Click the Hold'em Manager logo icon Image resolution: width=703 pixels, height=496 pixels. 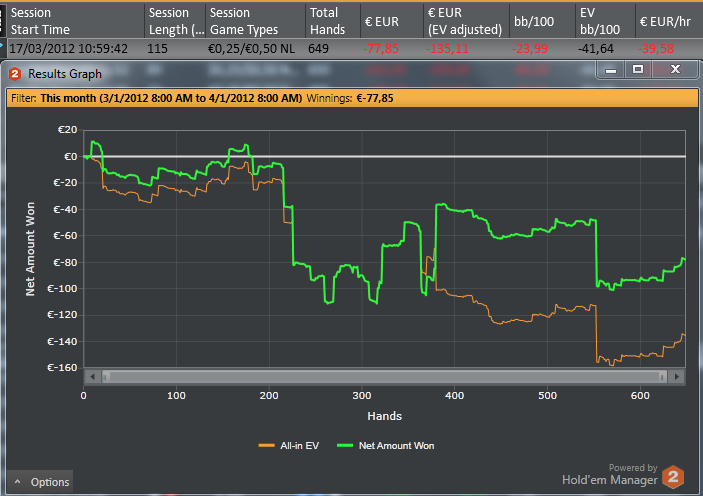point(673,477)
